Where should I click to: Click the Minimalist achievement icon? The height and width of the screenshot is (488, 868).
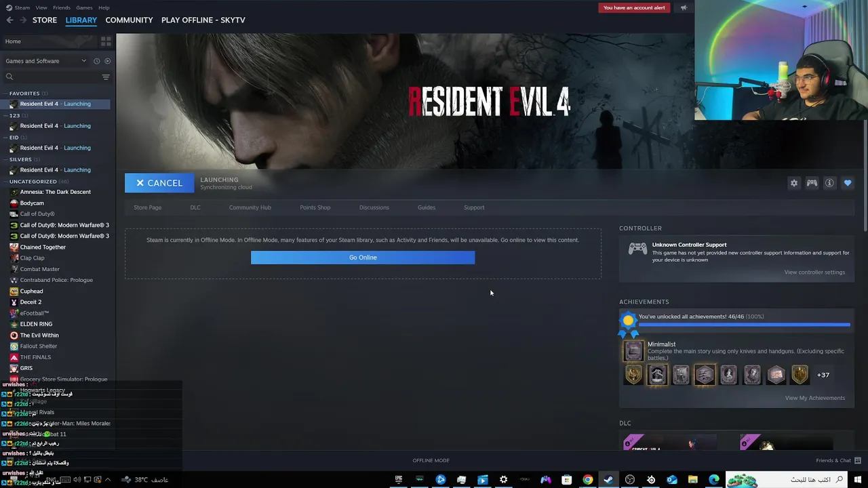pyautogui.click(x=633, y=350)
